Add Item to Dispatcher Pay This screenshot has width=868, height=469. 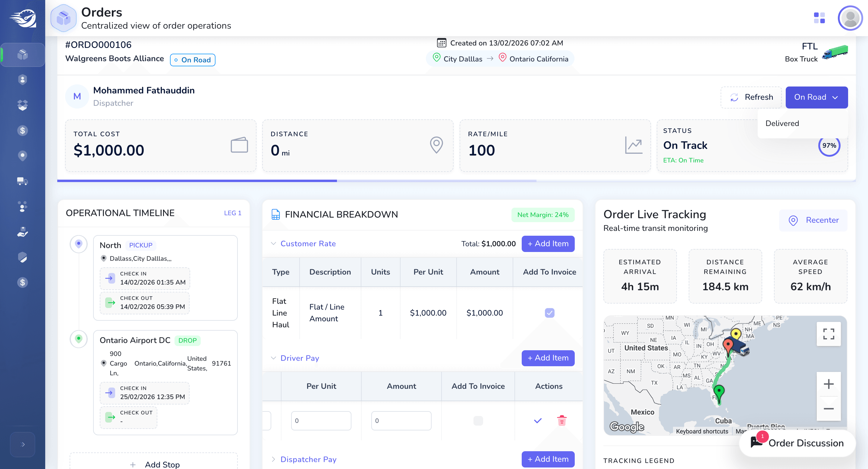click(x=548, y=459)
